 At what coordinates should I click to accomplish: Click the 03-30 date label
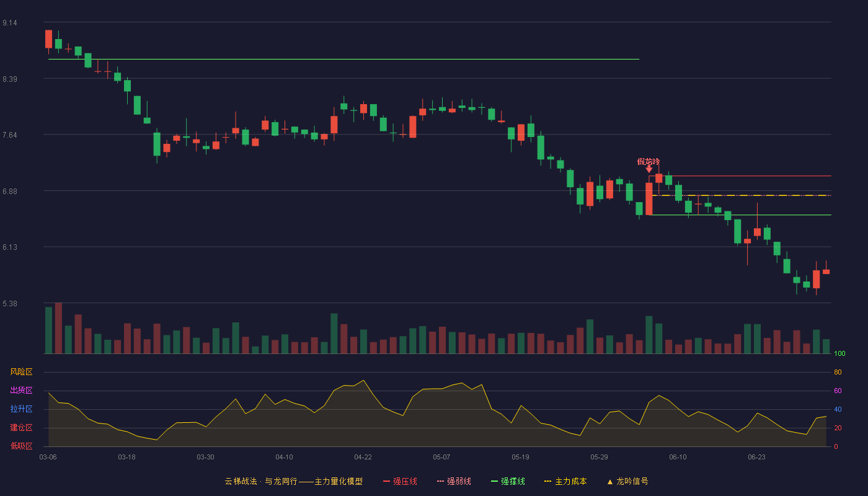(x=205, y=457)
